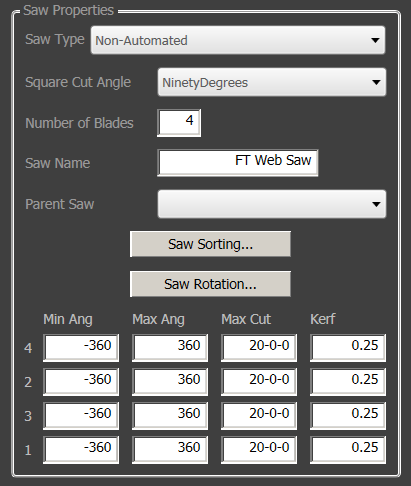Edit Max Ang for blade 4

pos(170,348)
